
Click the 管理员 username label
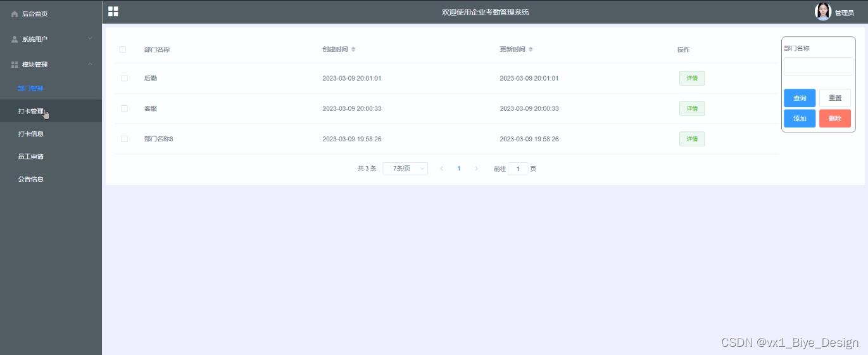pyautogui.click(x=845, y=13)
